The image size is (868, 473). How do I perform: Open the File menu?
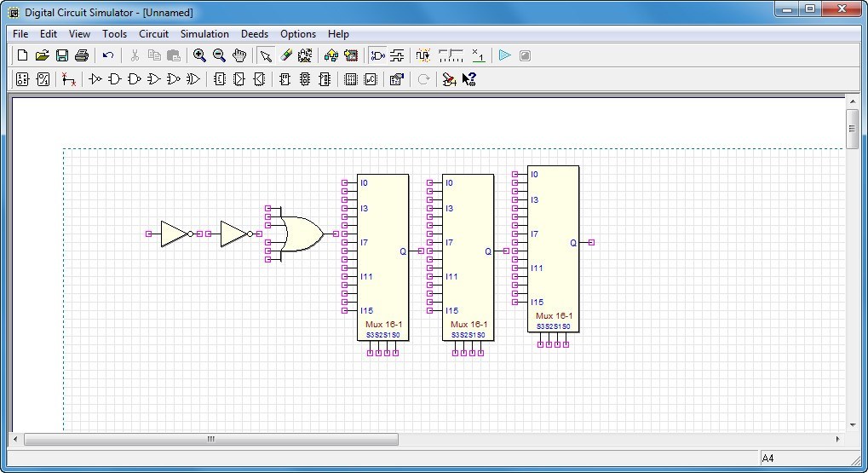click(20, 34)
